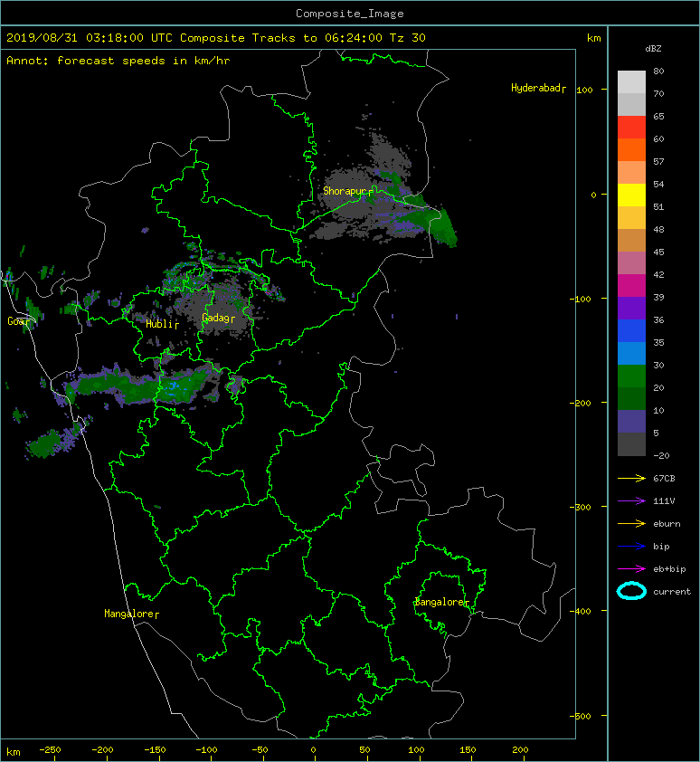This screenshot has height=762, width=700.
Task: Click the 'Annot: forecast speeds in km/hr' note
Action: [x=118, y=61]
